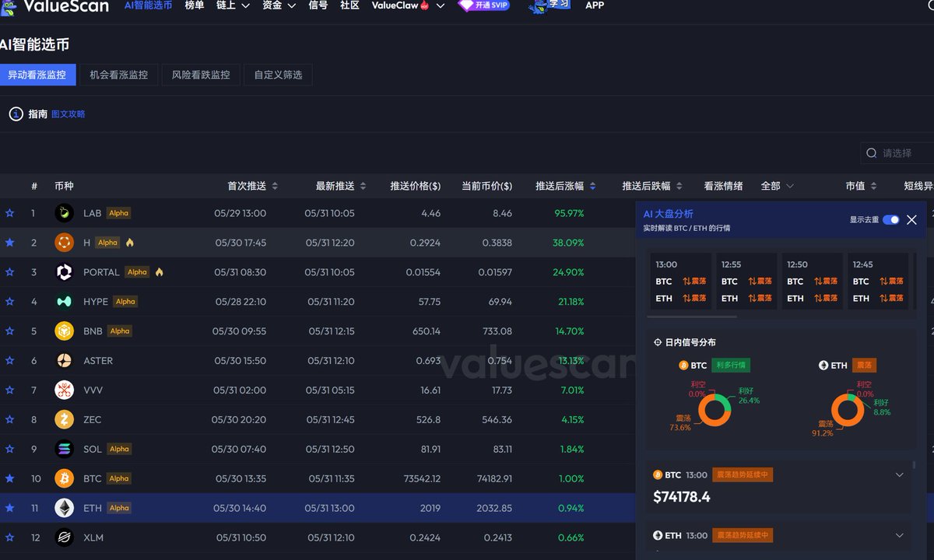Click the H coin icon
This screenshot has height=560, width=934.
pyautogui.click(x=64, y=243)
